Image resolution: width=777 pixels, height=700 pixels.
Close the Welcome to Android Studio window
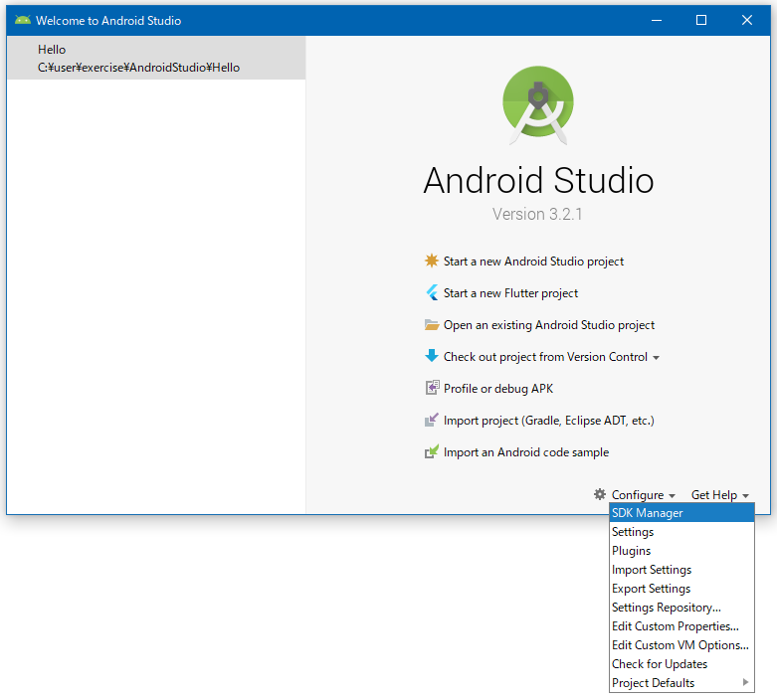[x=747, y=20]
